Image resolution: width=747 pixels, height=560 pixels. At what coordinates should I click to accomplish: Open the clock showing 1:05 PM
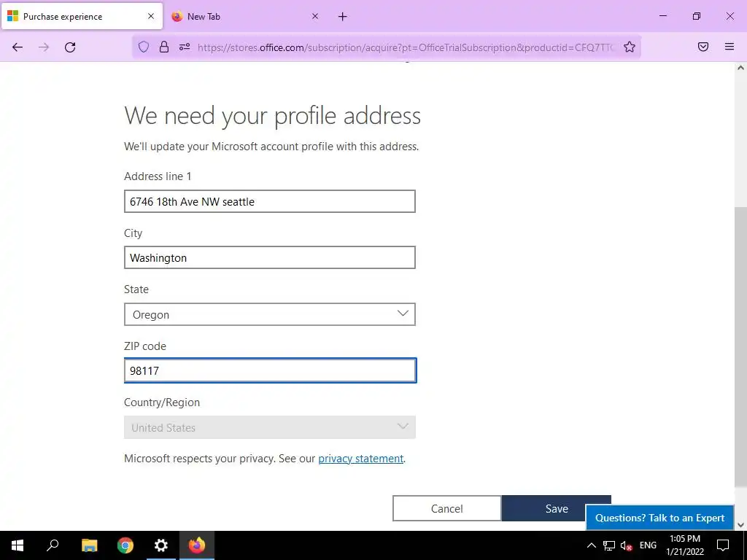tap(684, 545)
